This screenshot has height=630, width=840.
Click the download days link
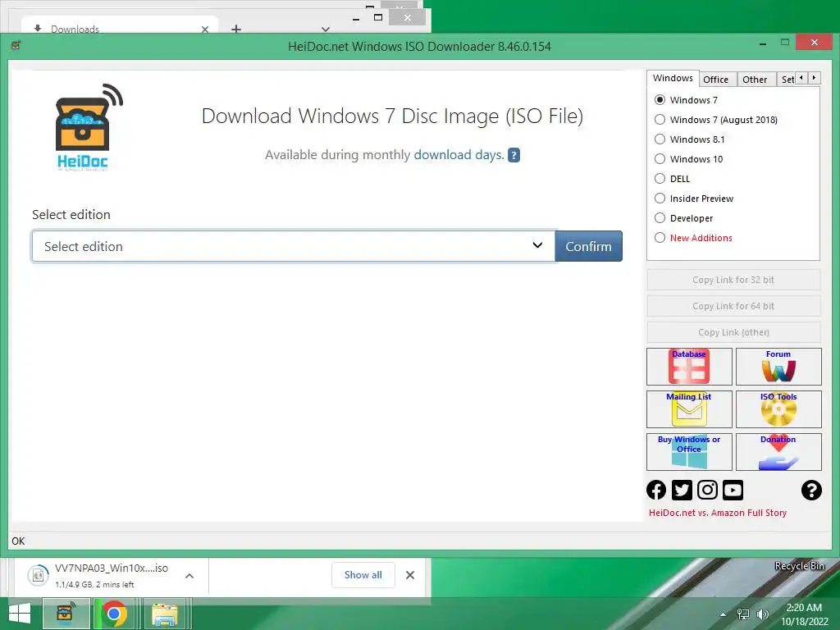(x=459, y=155)
